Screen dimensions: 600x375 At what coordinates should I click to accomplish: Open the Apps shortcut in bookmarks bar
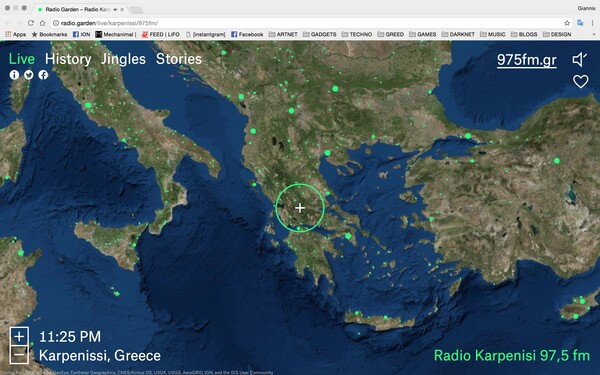[16, 34]
